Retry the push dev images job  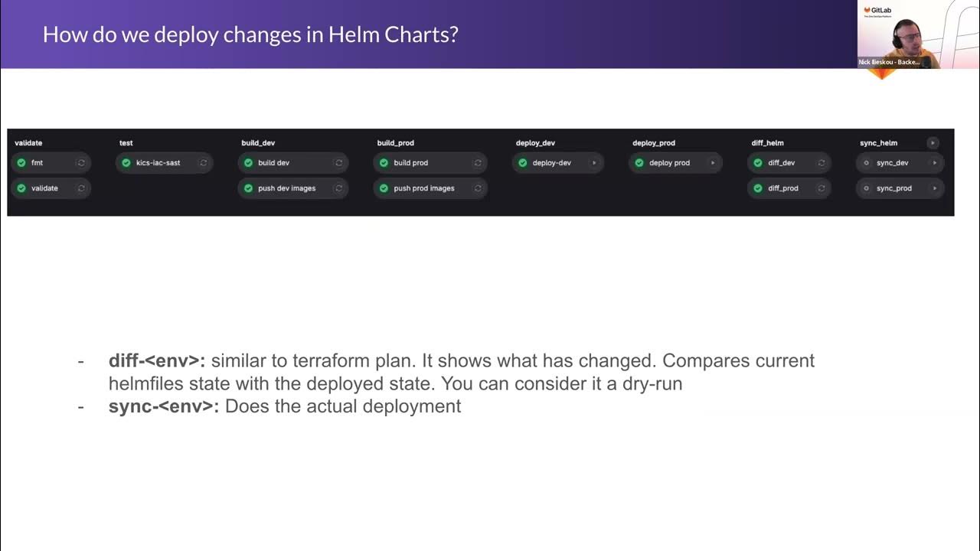[338, 188]
